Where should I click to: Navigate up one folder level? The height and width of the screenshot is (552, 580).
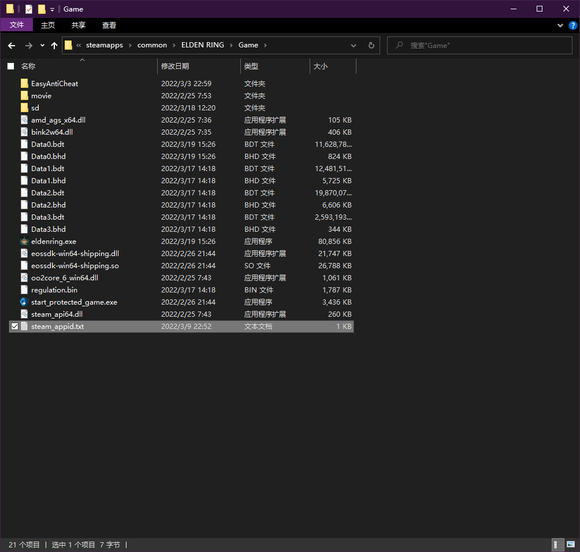pyautogui.click(x=54, y=46)
